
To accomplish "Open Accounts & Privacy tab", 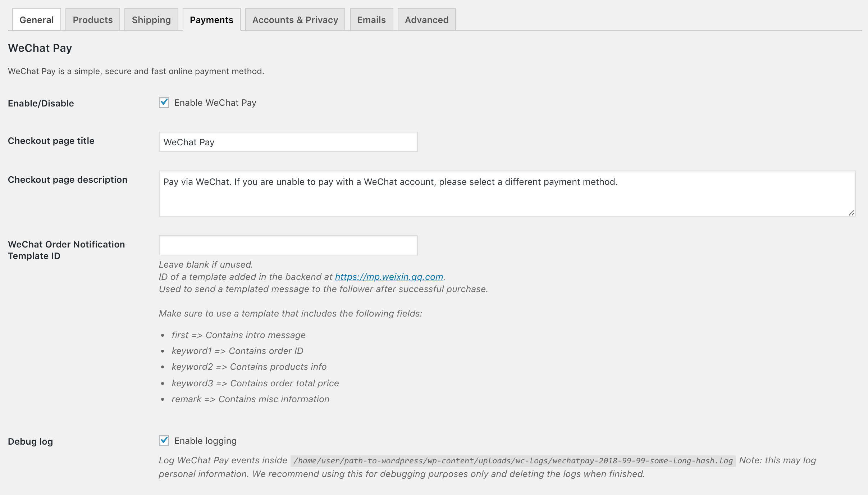I will (295, 20).
